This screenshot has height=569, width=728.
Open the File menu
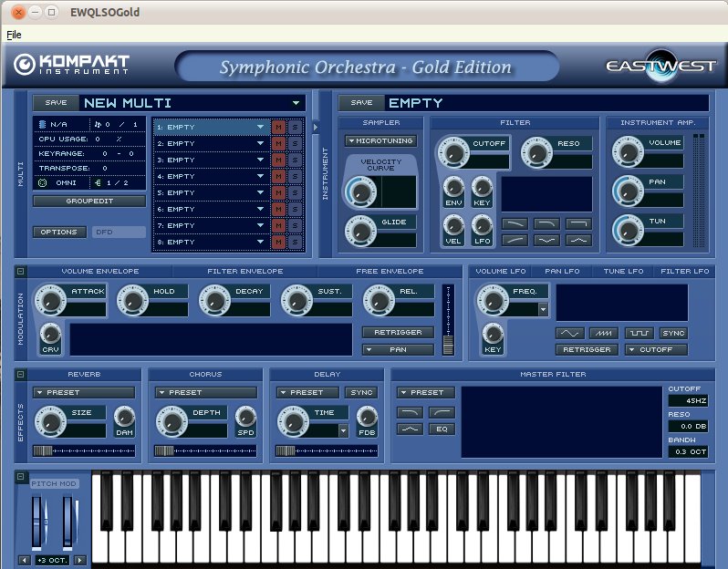click(x=14, y=35)
